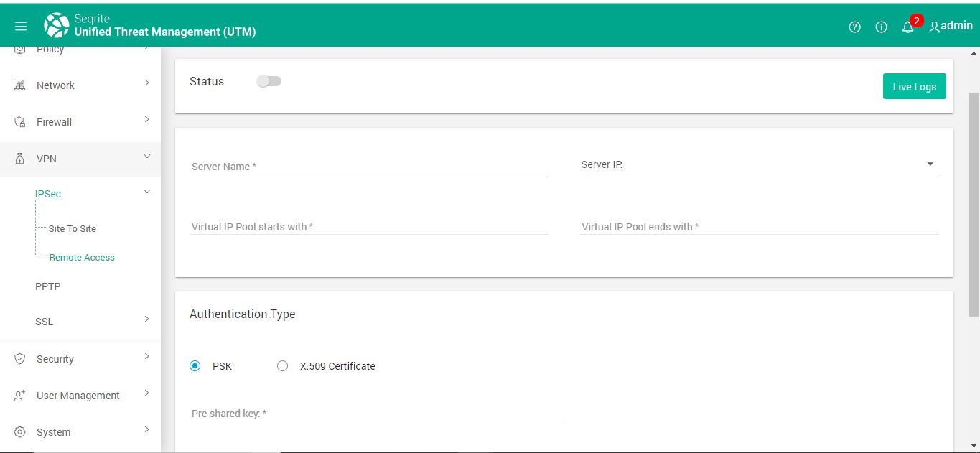This screenshot has height=453, width=980.
Task: Click the Seqrite logo
Action: tap(56, 24)
